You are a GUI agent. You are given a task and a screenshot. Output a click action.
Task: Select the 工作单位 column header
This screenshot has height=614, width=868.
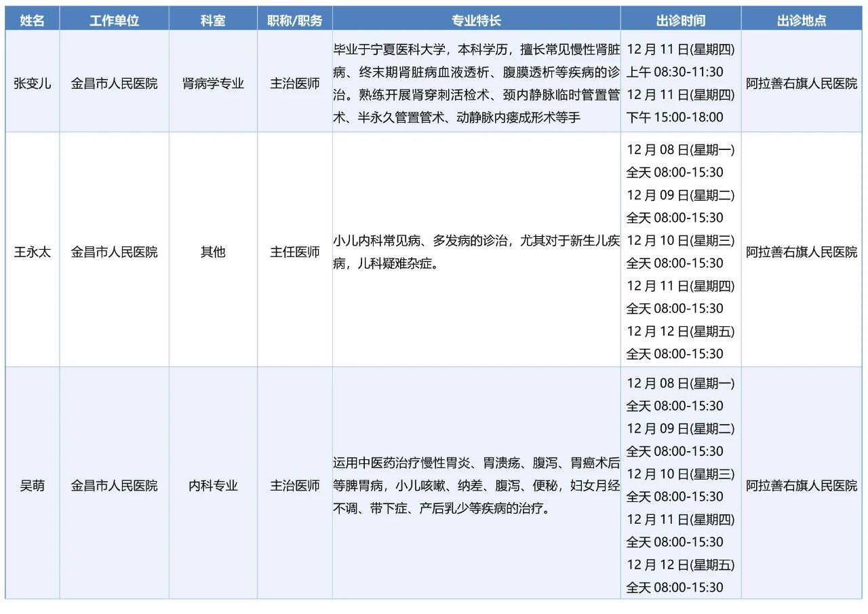[114, 20]
